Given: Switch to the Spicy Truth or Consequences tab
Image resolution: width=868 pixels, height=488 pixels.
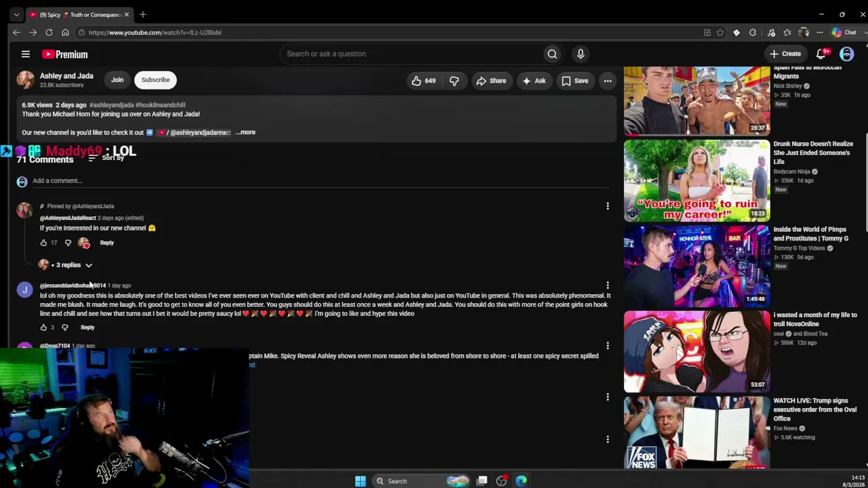Looking at the screenshot, I should [x=80, y=14].
